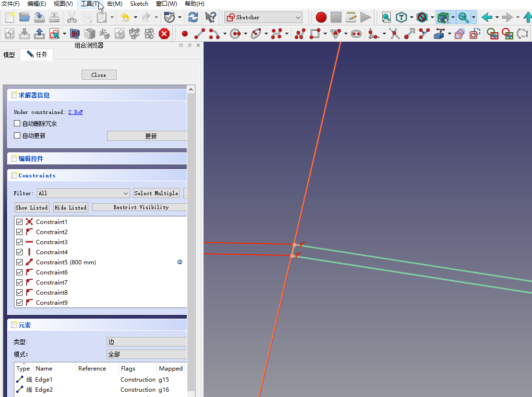Open the Sketch menu
This screenshot has height=397, width=532.
pyautogui.click(x=139, y=4)
